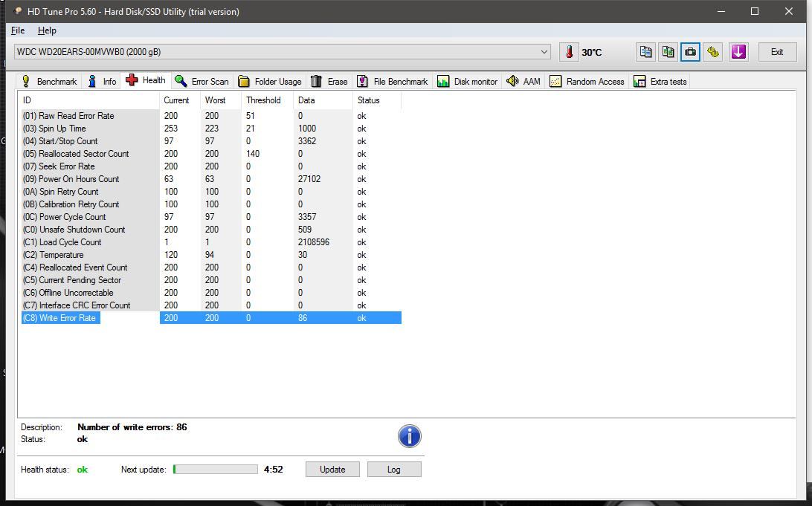The width and height of the screenshot is (812, 506).
Task: Click the copy text to clipboard icon
Action: pos(645,52)
